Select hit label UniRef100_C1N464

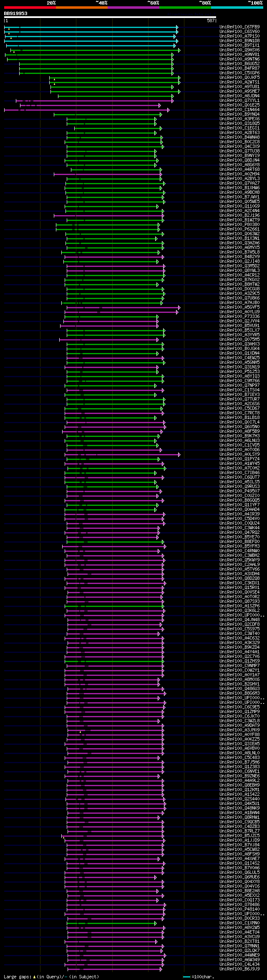[x=239, y=110]
